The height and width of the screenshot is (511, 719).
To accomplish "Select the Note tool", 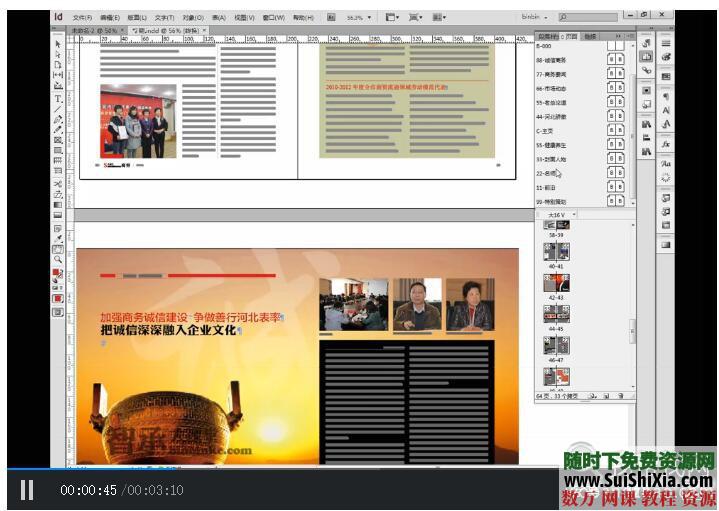I will point(58,228).
